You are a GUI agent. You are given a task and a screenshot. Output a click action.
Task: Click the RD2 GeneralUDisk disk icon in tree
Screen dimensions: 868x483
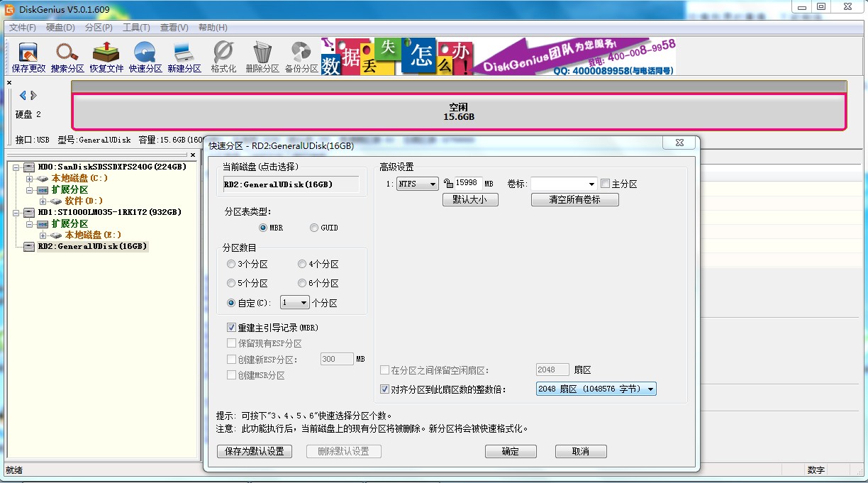[x=29, y=246]
